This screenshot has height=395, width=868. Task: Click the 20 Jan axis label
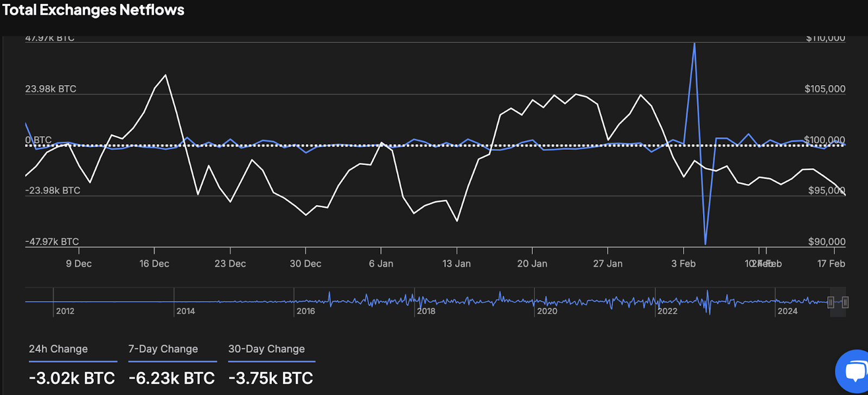pos(532,264)
